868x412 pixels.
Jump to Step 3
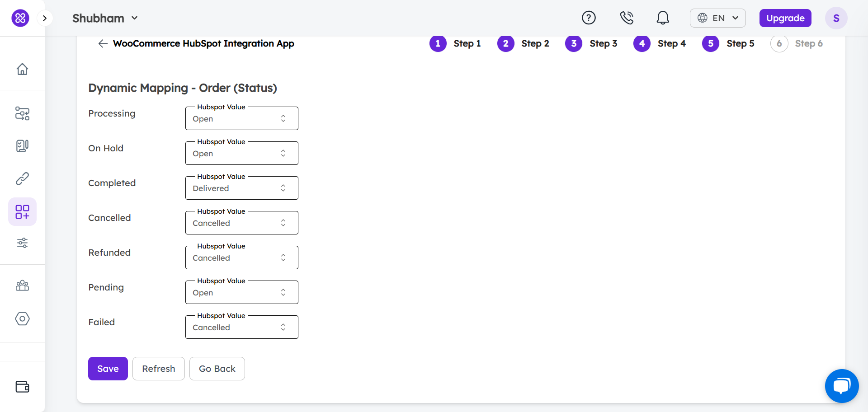click(x=591, y=43)
